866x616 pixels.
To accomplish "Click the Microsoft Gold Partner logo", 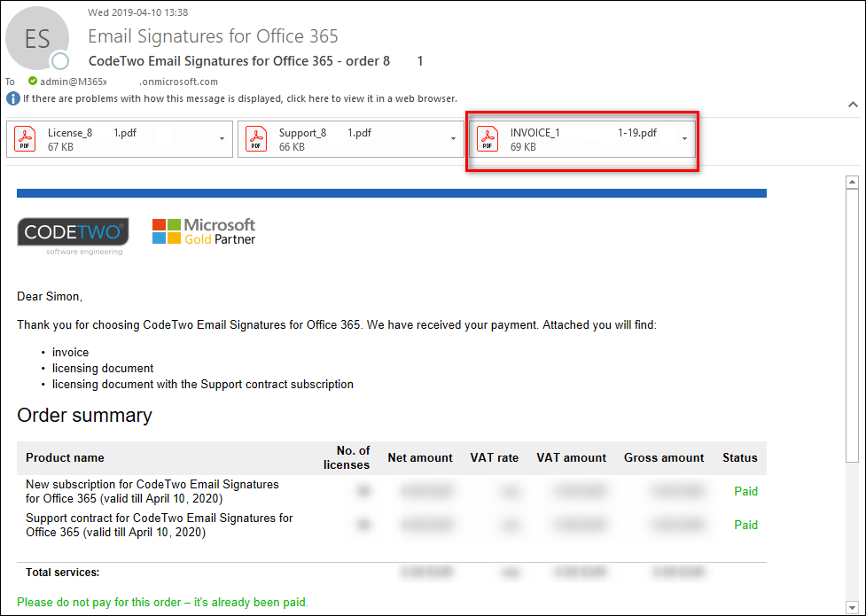I will pos(204,231).
